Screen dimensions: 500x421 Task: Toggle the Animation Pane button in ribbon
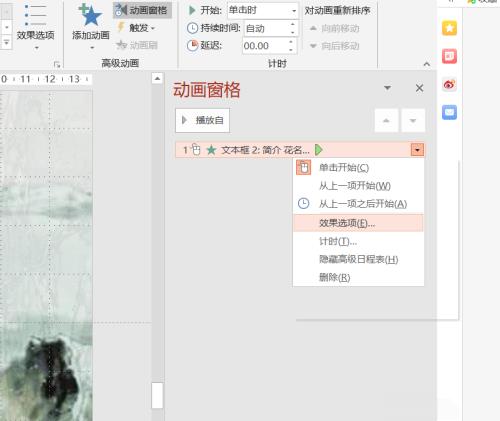142,10
